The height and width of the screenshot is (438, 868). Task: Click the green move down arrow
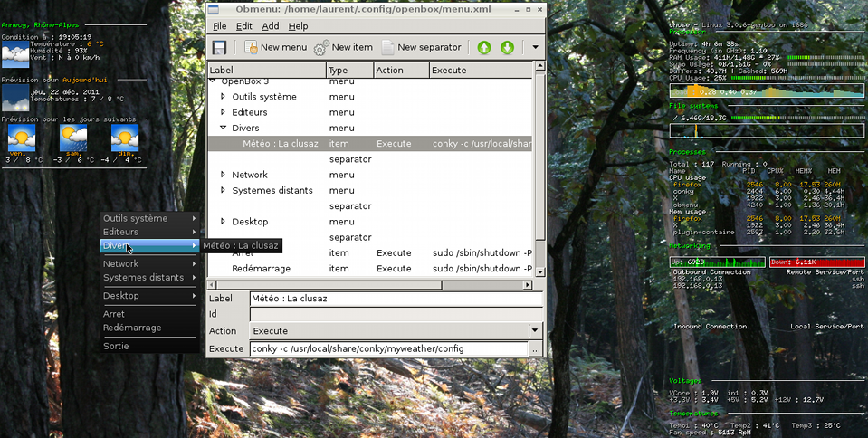pyautogui.click(x=507, y=47)
